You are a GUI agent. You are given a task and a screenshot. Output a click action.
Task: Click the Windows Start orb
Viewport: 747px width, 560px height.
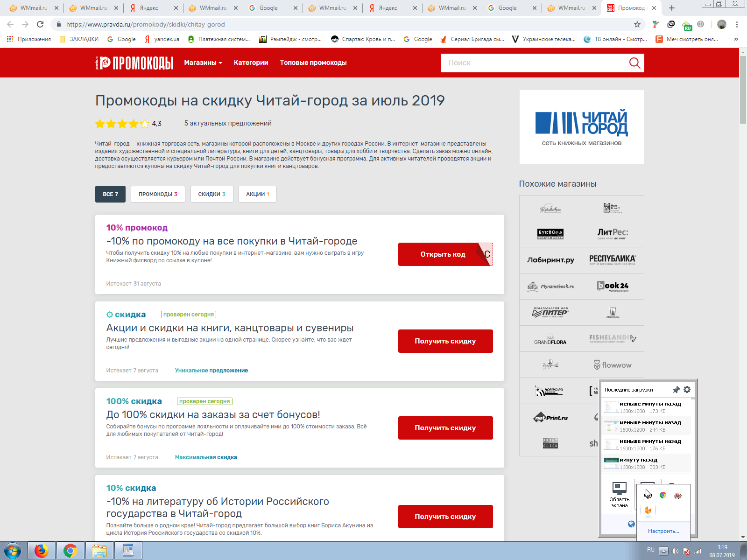pos(13,551)
